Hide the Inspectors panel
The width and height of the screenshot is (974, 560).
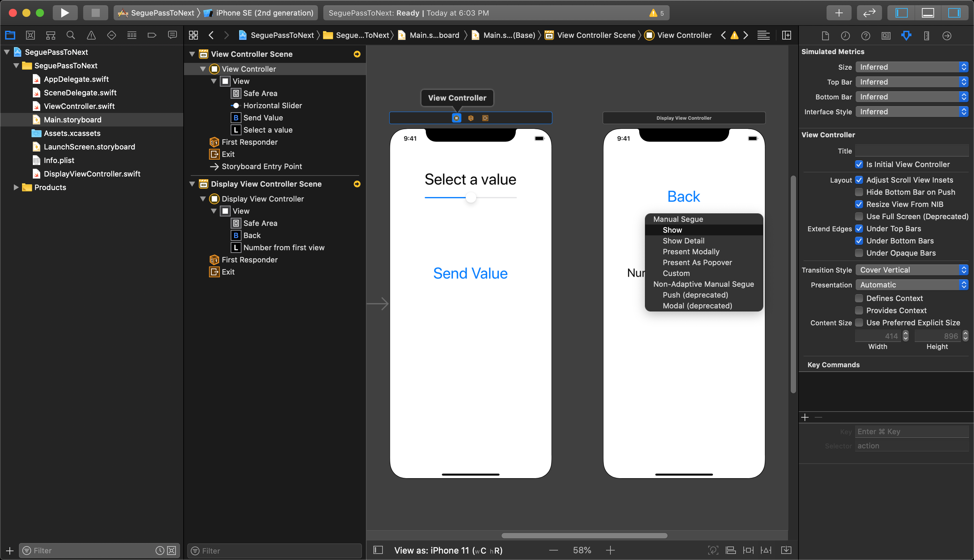point(954,13)
